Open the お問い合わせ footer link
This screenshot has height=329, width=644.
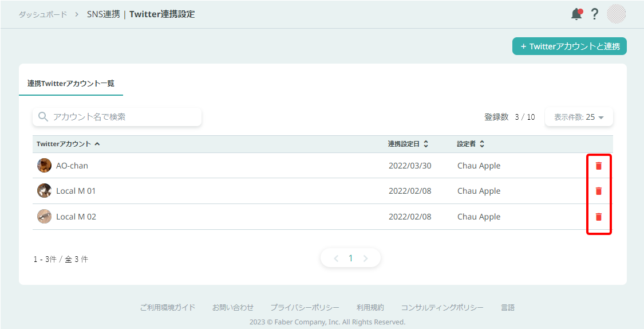click(x=232, y=307)
